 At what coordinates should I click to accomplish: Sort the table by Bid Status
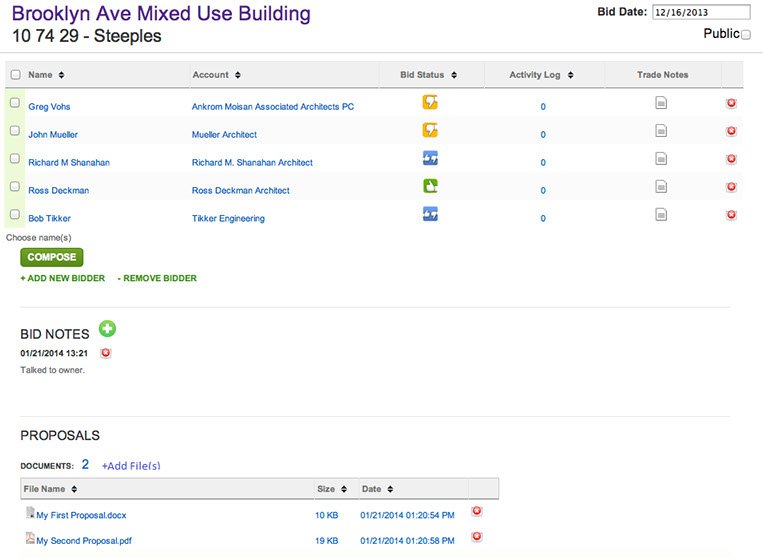tap(428, 75)
